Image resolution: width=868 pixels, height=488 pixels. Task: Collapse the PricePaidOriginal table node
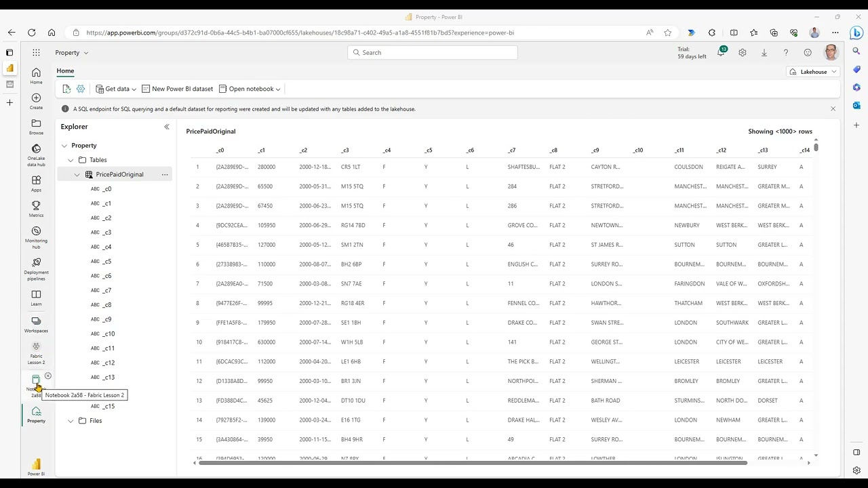[77, 174]
